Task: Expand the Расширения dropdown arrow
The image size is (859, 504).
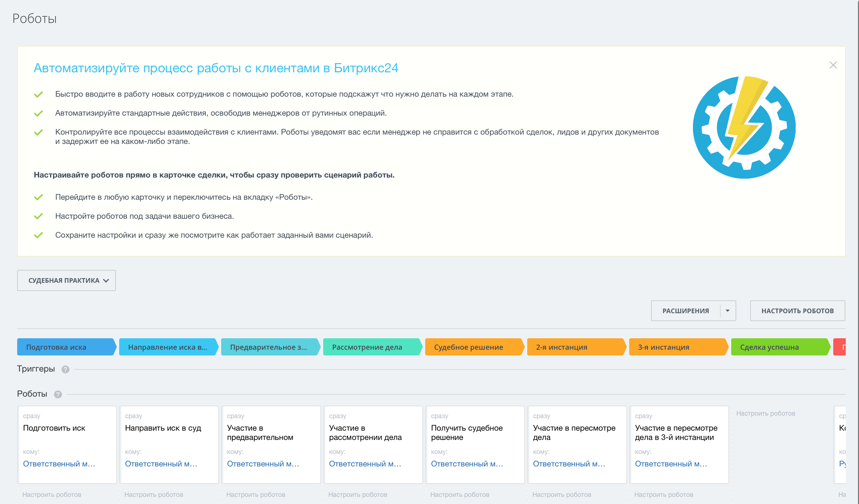Action: tap(728, 311)
